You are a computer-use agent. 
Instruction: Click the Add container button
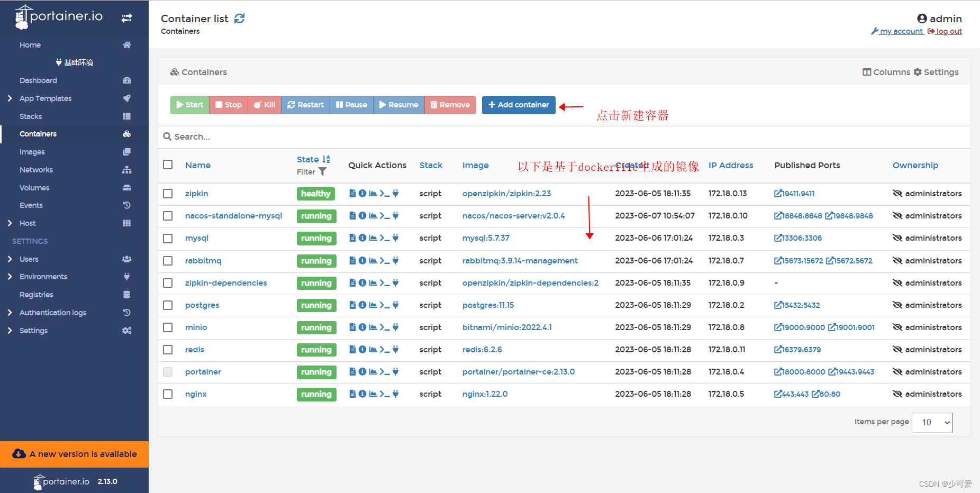tap(518, 105)
